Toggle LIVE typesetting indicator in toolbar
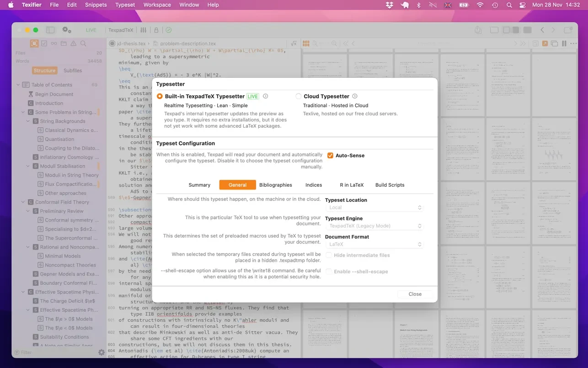 (91, 30)
